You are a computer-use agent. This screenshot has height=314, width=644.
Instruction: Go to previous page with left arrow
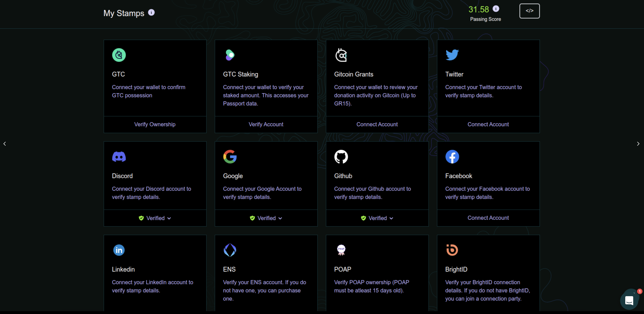(5, 144)
